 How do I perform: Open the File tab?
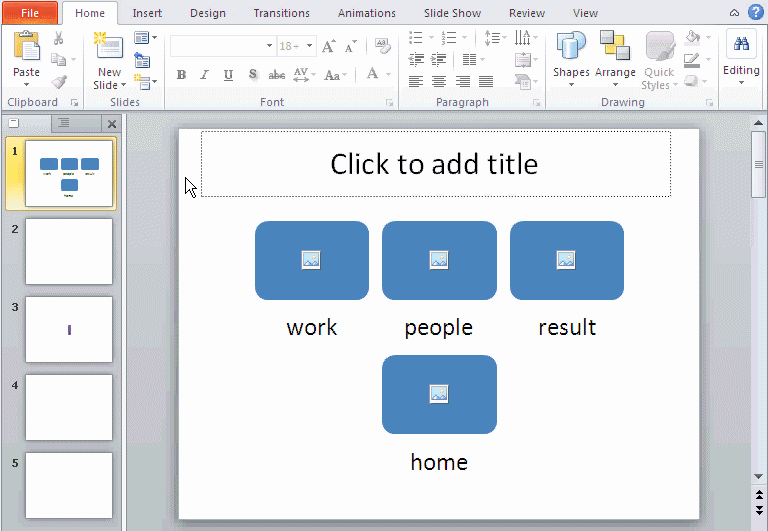click(x=30, y=13)
